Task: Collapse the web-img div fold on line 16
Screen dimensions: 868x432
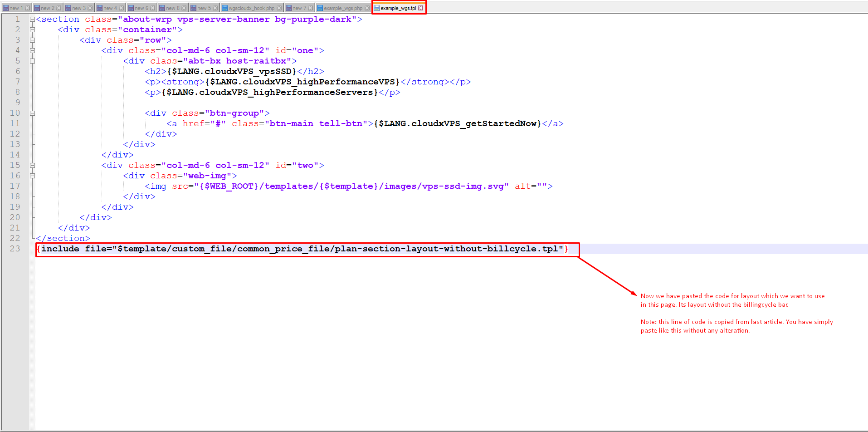Action: [32, 176]
